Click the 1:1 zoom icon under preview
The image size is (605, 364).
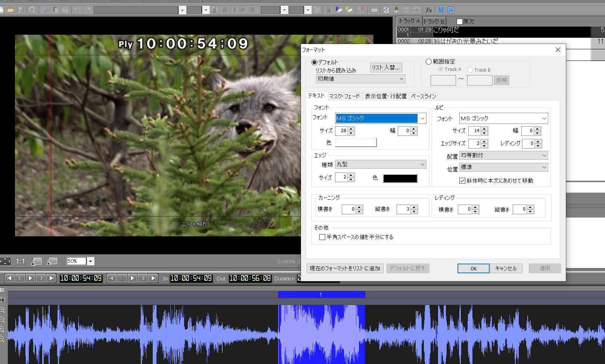[20, 261]
